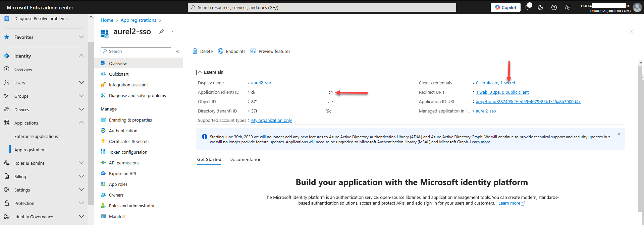Open the Endpoints toolbar item
The height and width of the screenshot is (225, 644).
(x=232, y=51)
